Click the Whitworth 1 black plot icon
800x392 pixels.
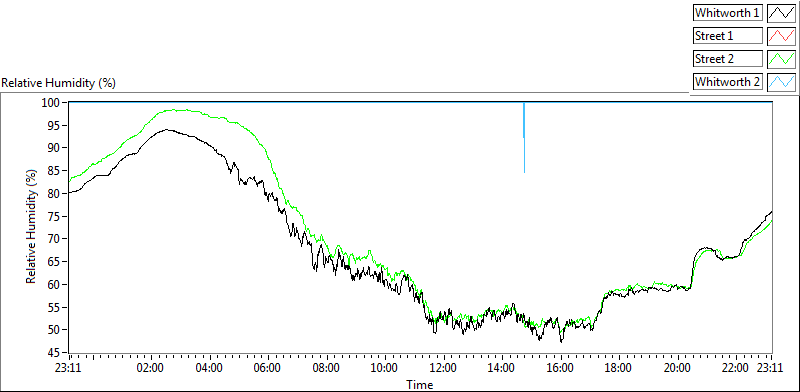tap(782, 13)
